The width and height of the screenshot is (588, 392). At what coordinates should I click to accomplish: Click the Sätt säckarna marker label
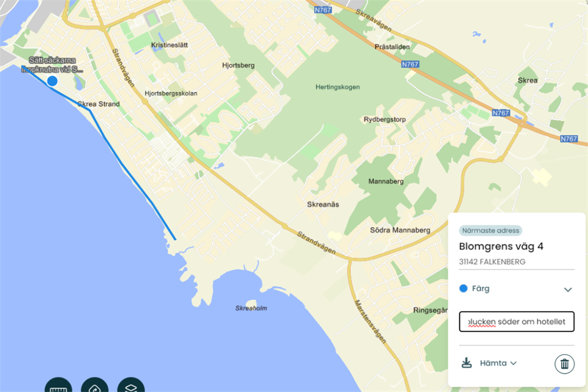52,64
